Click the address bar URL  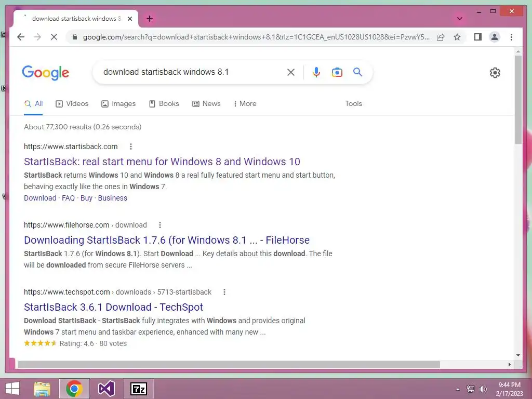tap(256, 37)
